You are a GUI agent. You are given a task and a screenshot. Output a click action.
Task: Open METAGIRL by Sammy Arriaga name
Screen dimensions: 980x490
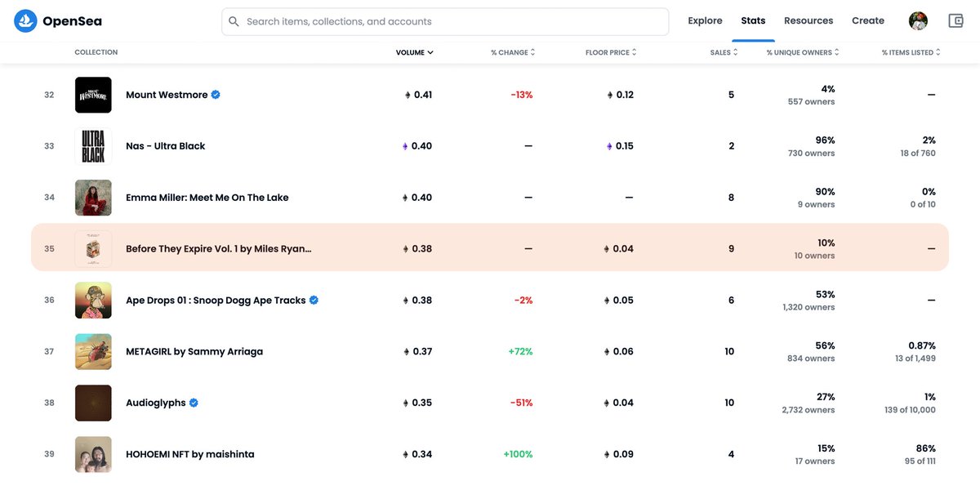tap(194, 352)
